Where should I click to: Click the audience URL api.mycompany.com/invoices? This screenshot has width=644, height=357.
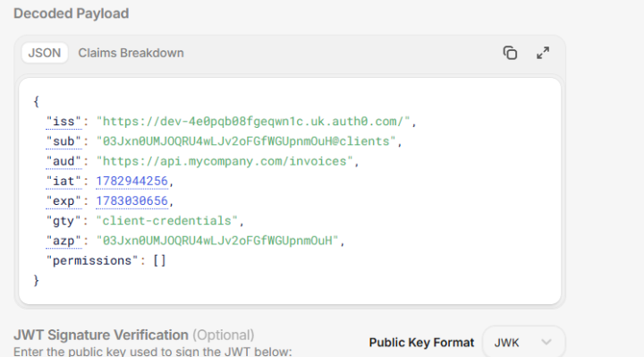[x=225, y=161]
